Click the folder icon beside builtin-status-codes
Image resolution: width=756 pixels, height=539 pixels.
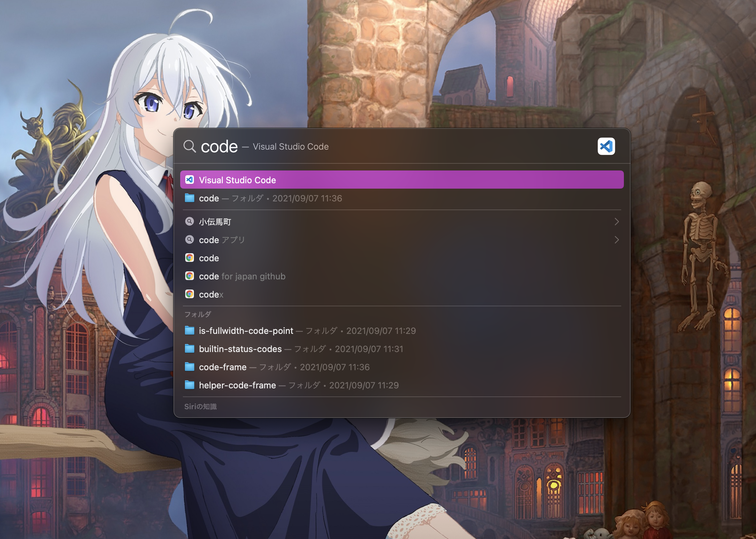pyautogui.click(x=190, y=349)
